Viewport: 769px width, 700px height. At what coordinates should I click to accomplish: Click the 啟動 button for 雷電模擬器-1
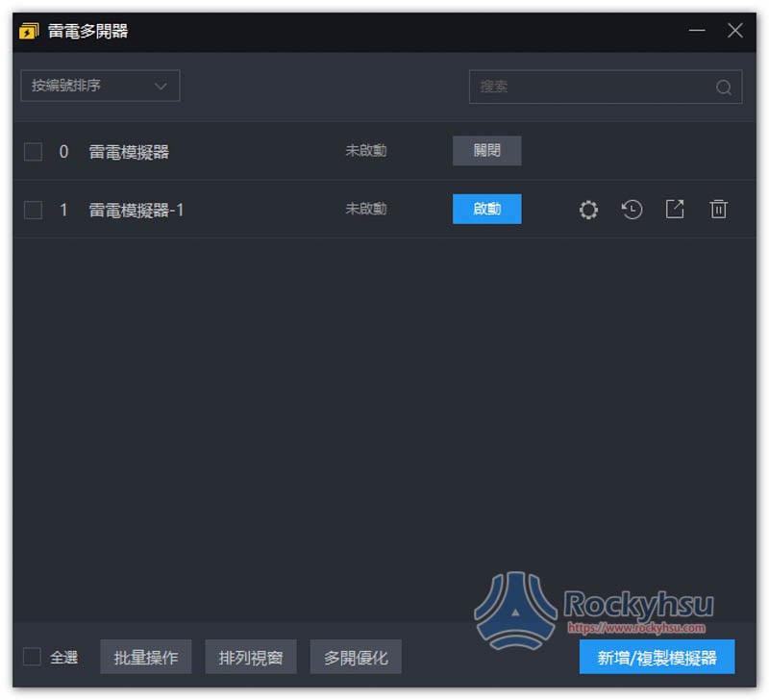486,209
